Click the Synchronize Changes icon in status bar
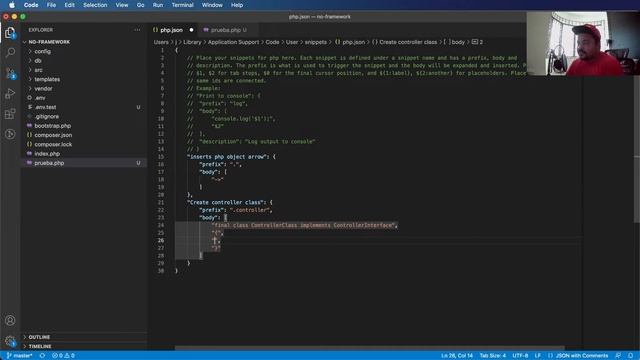 pyautogui.click(x=42, y=356)
